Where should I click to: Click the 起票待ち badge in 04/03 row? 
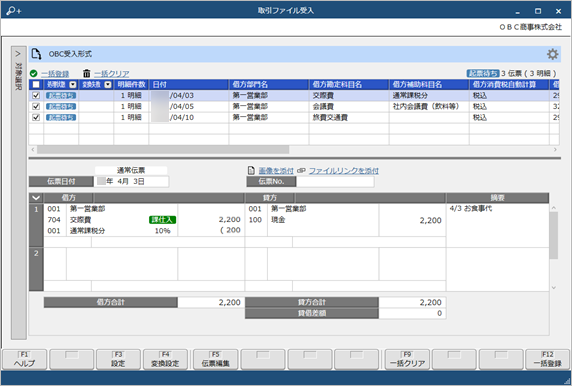[x=61, y=96]
